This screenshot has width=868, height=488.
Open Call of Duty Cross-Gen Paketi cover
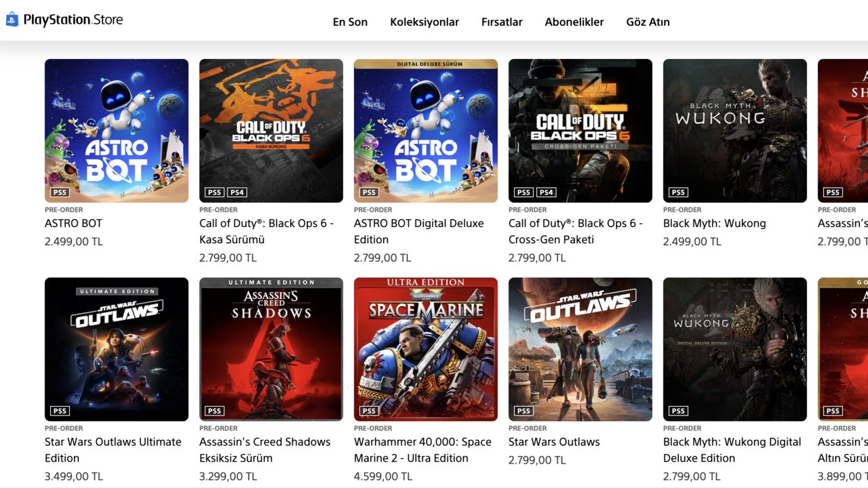580,131
